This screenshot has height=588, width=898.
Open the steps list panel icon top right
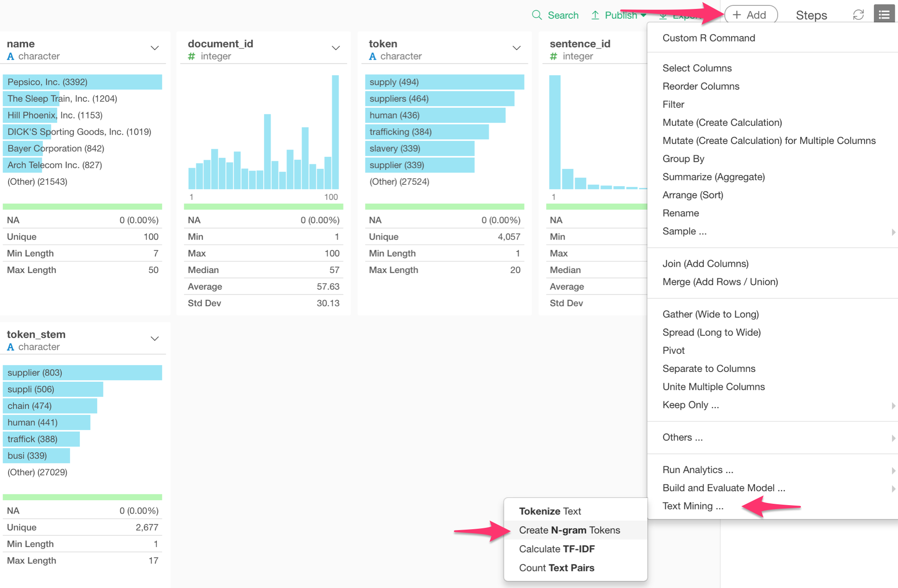[x=884, y=14]
